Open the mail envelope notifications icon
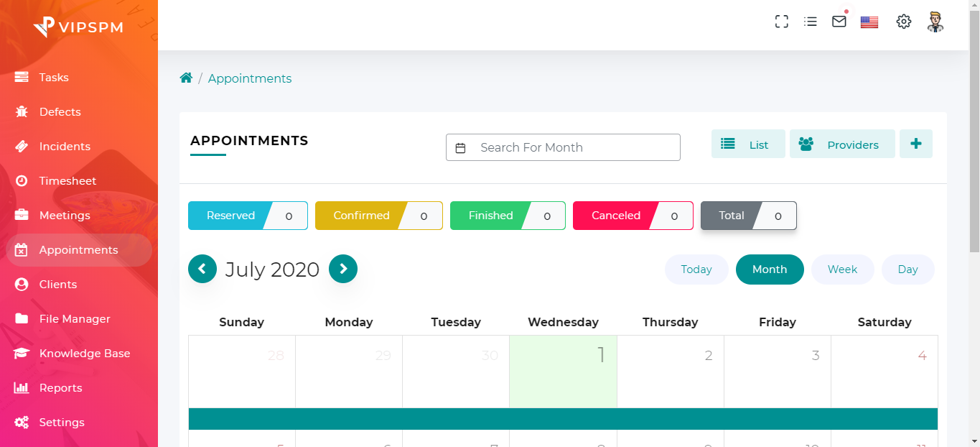The image size is (980, 447). click(839, 22)
